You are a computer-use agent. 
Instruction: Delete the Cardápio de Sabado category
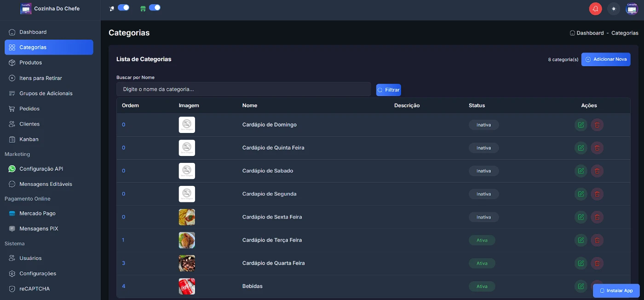(x=597, y=171)
